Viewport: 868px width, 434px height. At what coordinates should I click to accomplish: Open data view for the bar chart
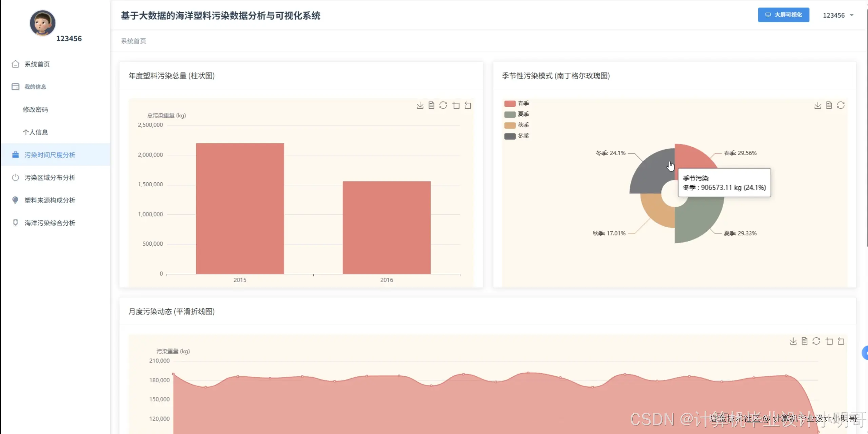[x=431, y=105]
